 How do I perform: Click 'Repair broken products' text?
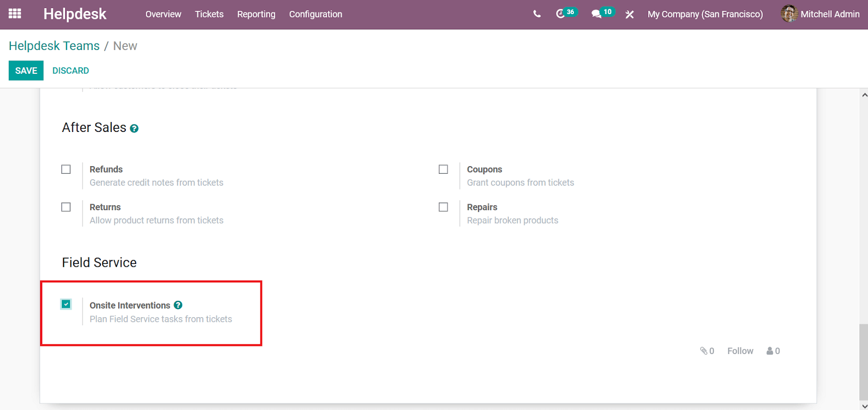[513, 220]
